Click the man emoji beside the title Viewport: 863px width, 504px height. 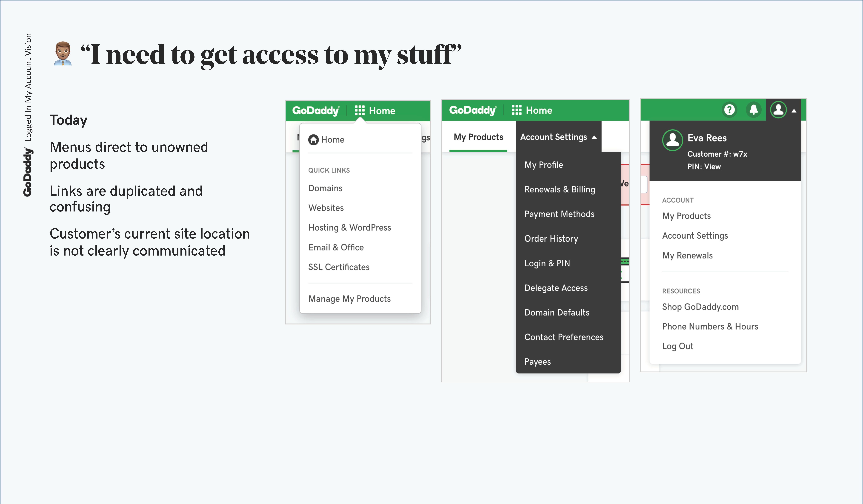coord(63,54)
